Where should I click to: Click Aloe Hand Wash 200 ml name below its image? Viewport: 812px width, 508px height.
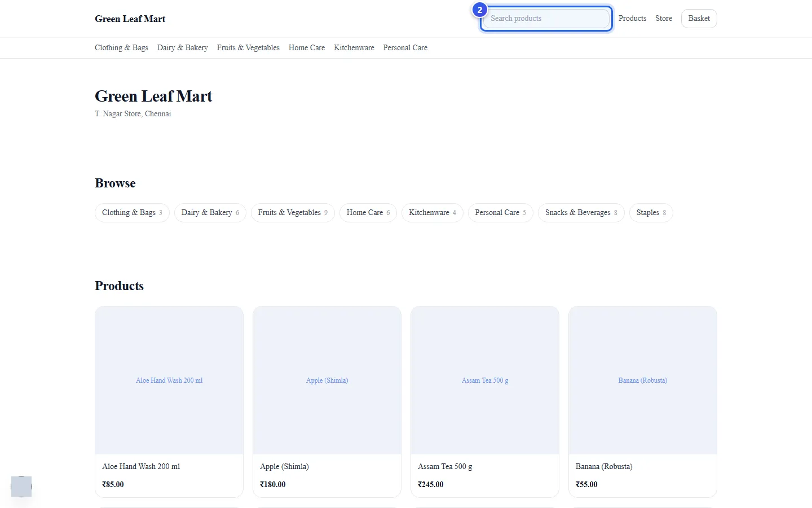pos(141,467)
